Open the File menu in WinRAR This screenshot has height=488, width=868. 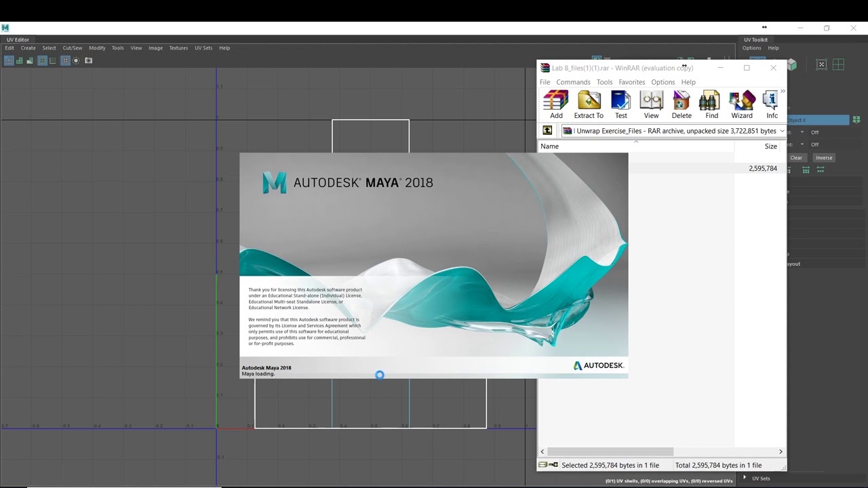pos(545,82)
